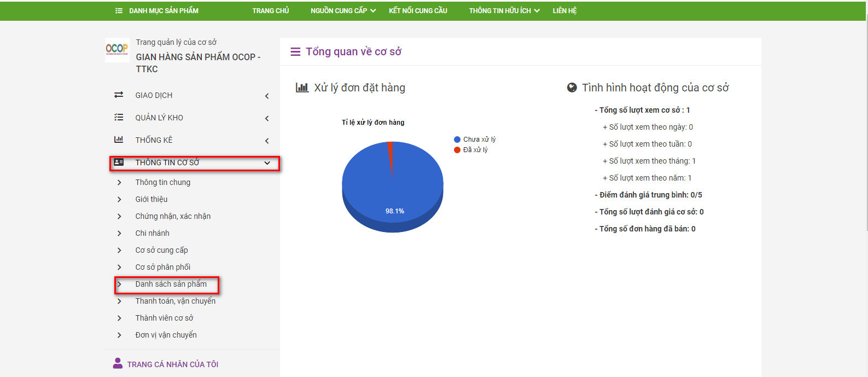Collapse the THÔNG TIN CƠ SỞ chevron

267,163
